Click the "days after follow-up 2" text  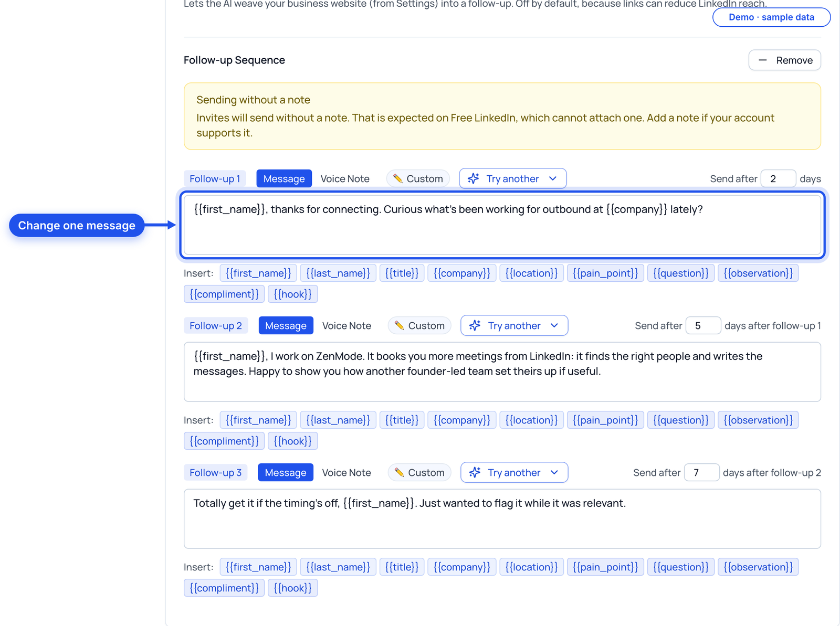772,472
